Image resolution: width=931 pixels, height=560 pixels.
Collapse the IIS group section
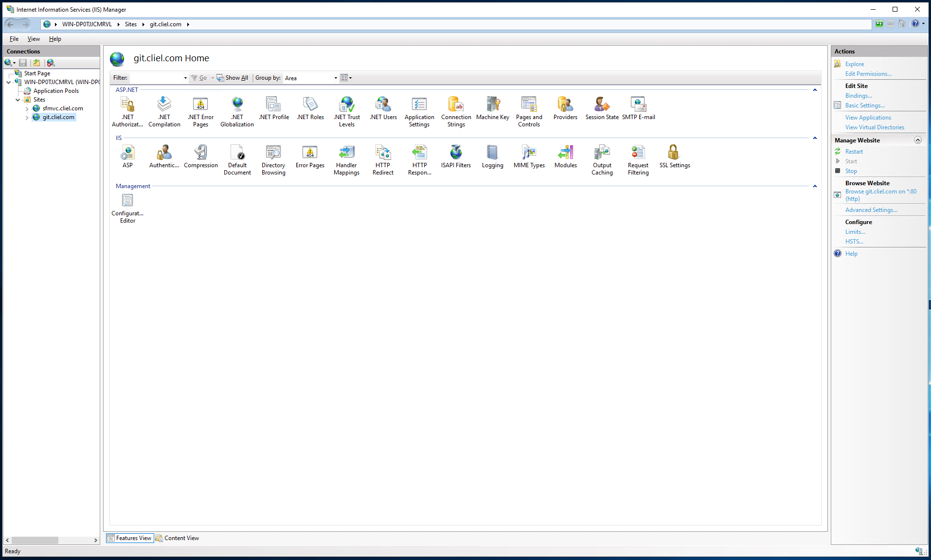click(815, 138)
